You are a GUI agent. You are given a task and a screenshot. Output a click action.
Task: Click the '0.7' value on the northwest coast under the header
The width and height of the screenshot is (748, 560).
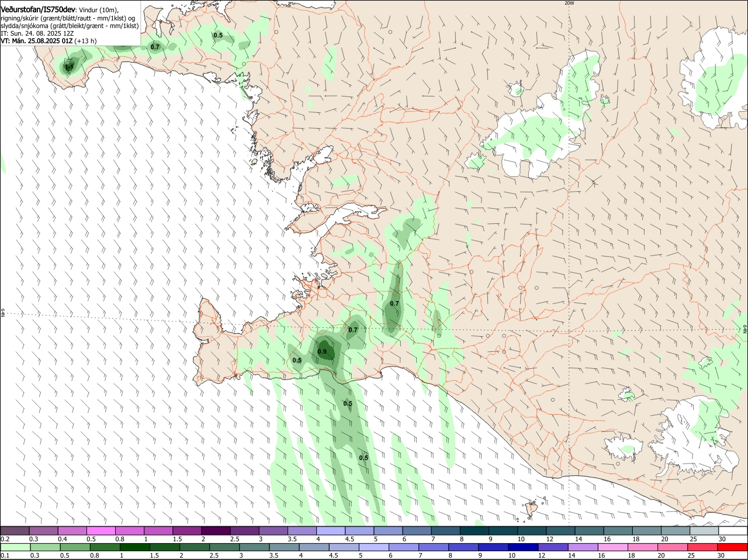tap(155, 47)
